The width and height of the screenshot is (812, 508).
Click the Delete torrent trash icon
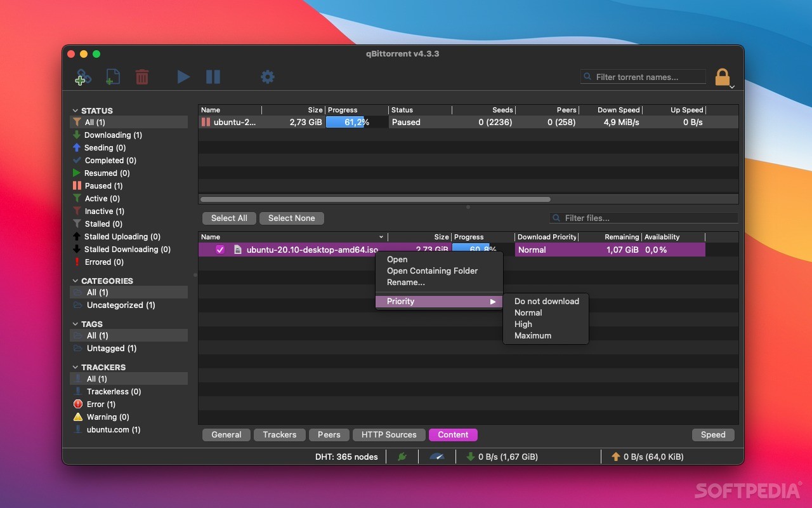point(142,77)
